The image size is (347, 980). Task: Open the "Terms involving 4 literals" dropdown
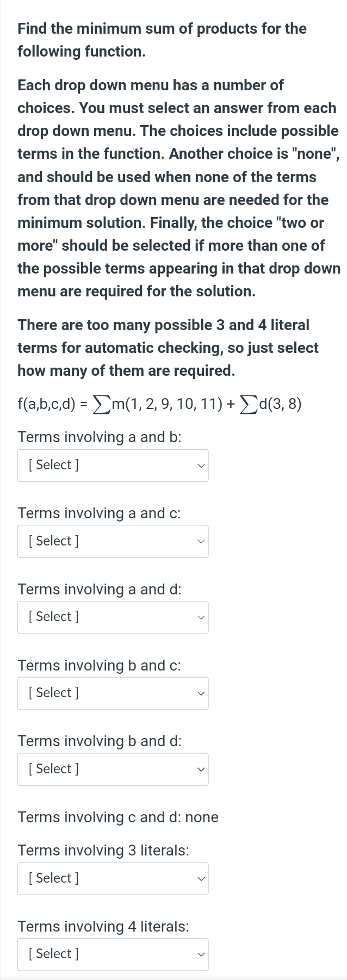click(113, 955)
